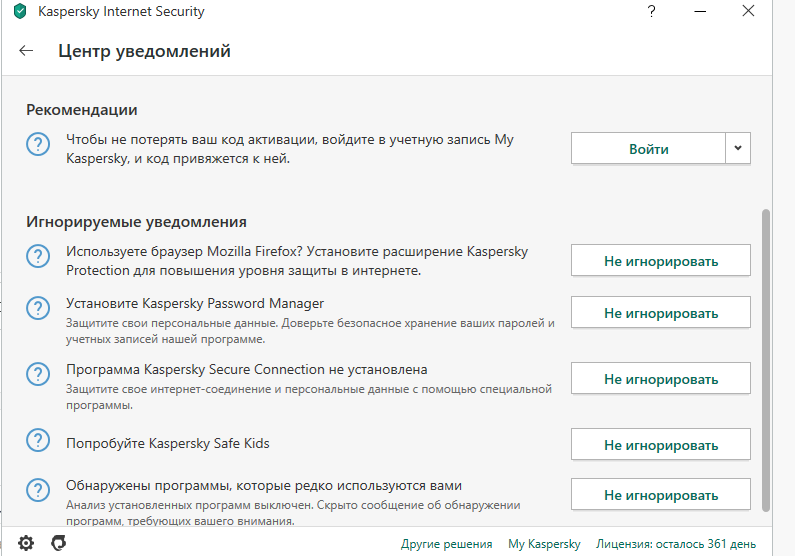
Task: Click the back arrow to leave notification center
Action: coord(26,51)
